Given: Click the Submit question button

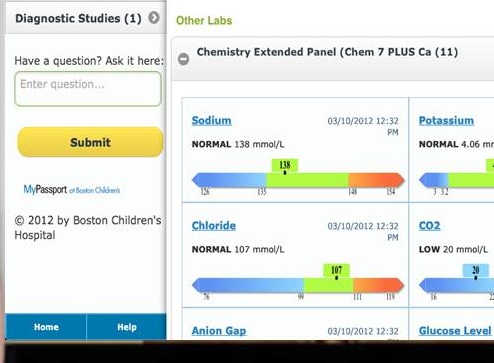Looking at the screenshot, I should (90, 142).
